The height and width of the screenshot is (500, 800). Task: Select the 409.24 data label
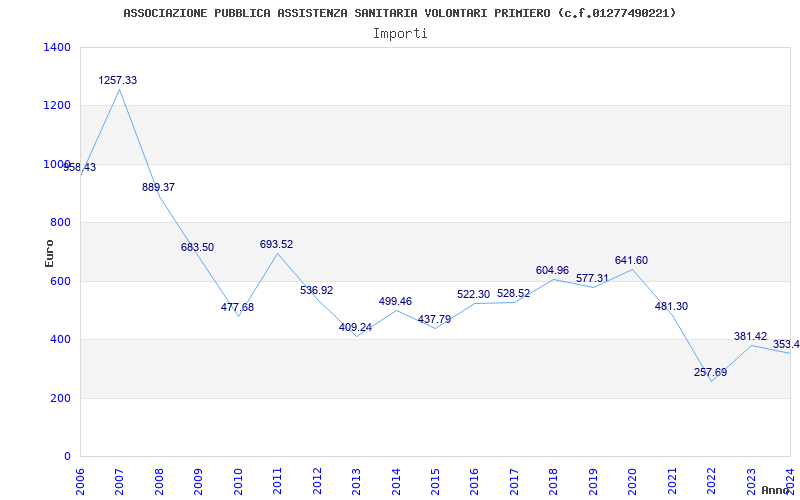tap(356, 328)
